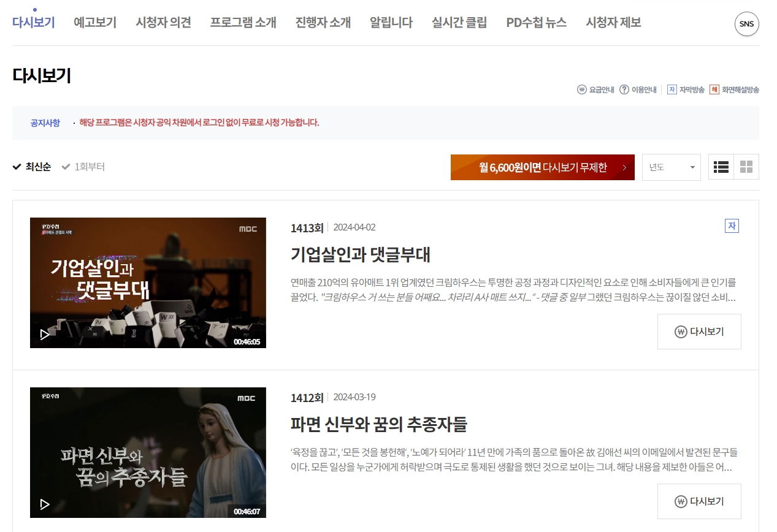The image size is (777, 532).
Task: Switch to list view layout
Action: [721, 167]
